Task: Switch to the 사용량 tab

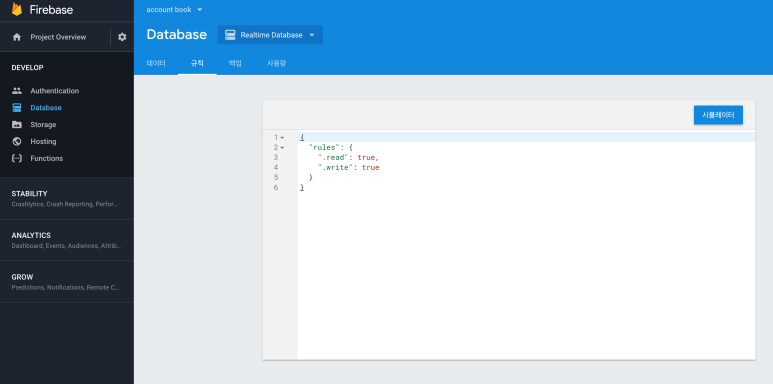Action: 276,64
